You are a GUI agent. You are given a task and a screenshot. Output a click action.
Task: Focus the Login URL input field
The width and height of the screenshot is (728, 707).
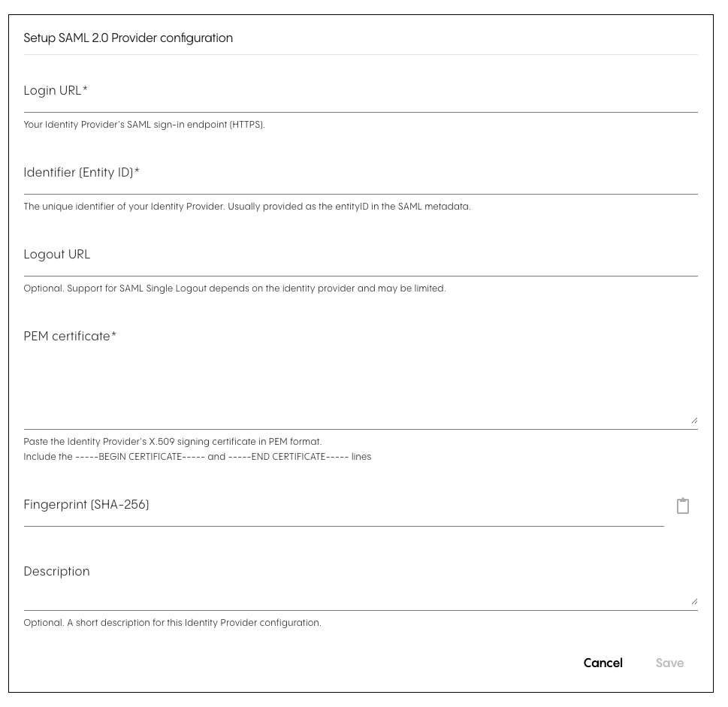[x=361, y=92]
